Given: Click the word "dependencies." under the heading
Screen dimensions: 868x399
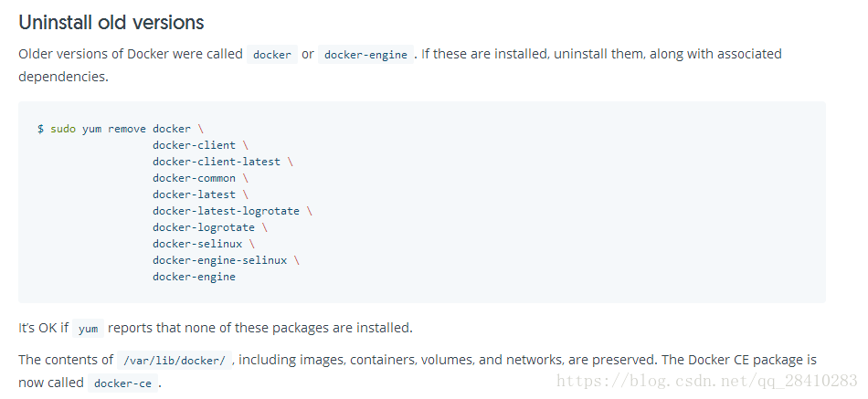Looking at the screenshot, I should coord(63,77).
